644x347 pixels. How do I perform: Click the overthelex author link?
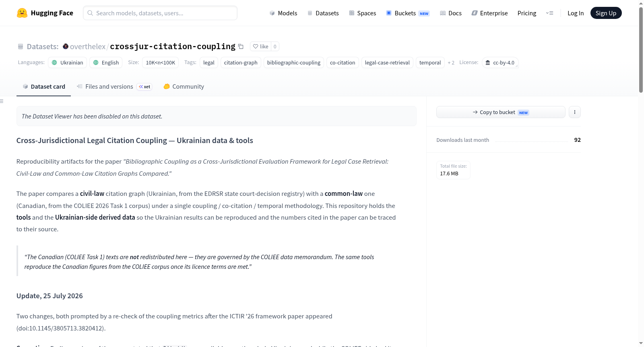click(x=88, y=46)
